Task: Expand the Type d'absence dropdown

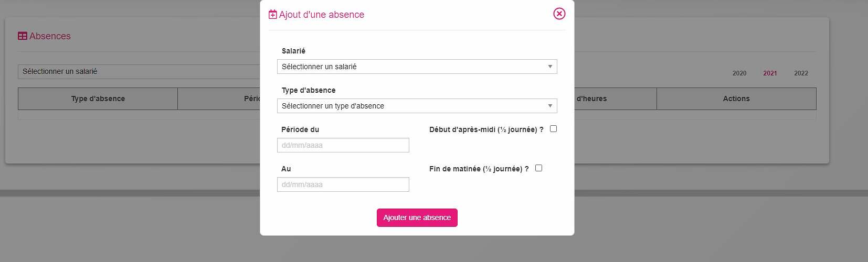Action: [417, 106]
